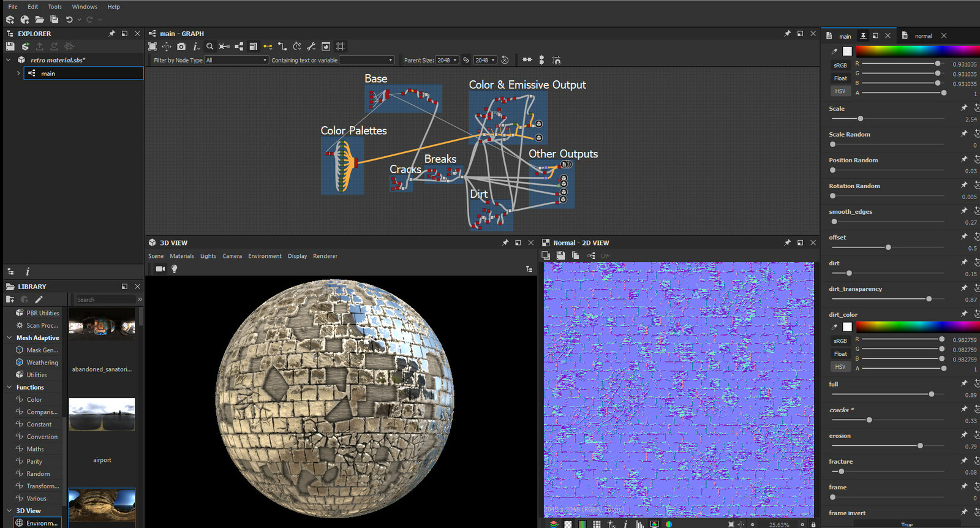The height and width of the screenshot is (528, 980).
Task: Collapse the Functions library group
Action: tap(9, 387)
